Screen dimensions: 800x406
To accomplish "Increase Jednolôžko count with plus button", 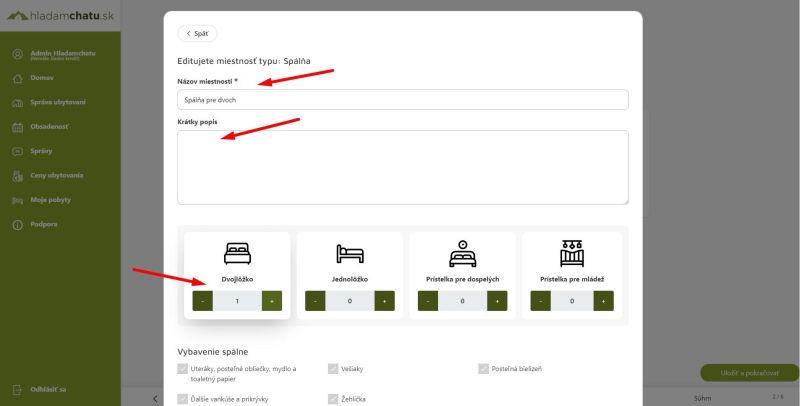I will (384, 301).
